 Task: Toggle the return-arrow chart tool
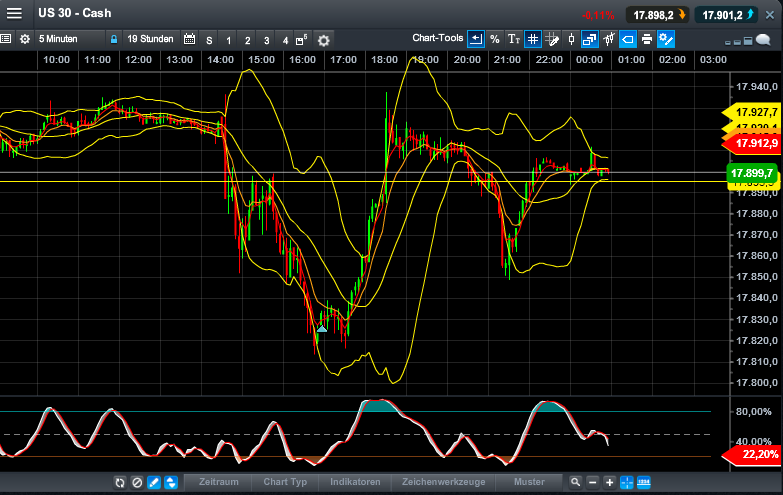coord(475,39)
